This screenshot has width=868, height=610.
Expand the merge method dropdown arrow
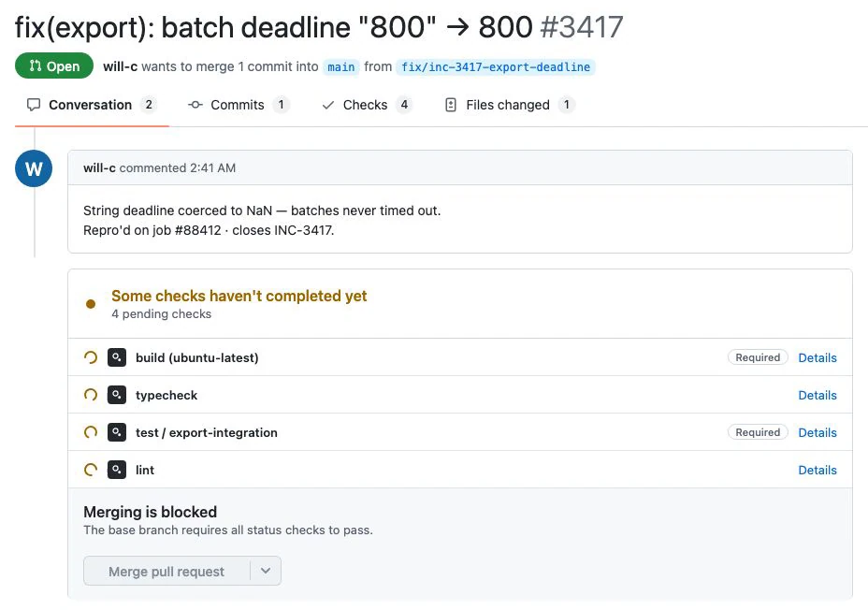click(266, 571)
